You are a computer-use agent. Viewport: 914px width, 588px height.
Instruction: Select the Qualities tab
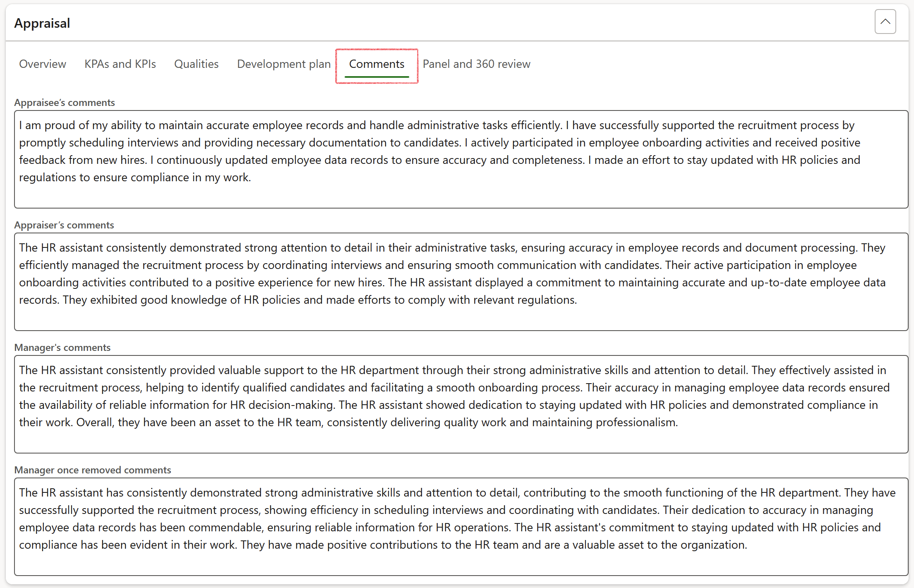tap(196, 64)
